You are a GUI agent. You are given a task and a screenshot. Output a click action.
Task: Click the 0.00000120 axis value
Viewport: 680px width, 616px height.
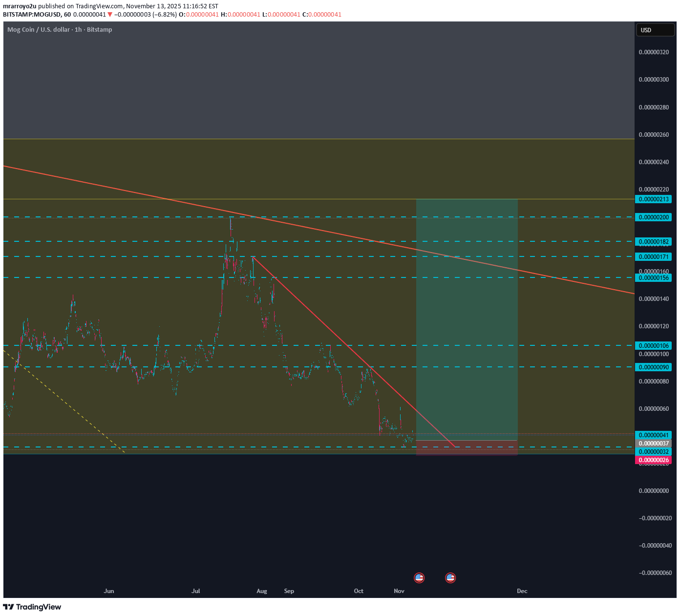click(654, 326)
